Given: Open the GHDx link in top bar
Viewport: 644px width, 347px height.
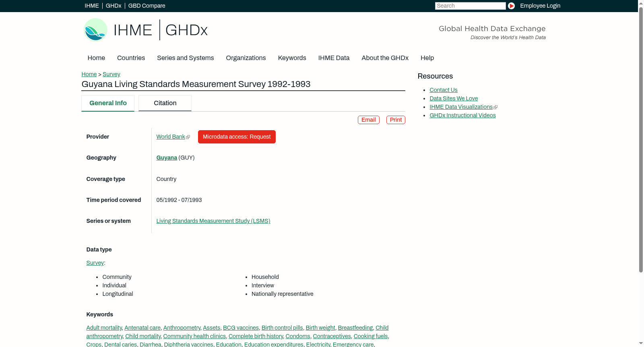Looking at the screenshot, I should pyautogui.click(x=114, y=6).
